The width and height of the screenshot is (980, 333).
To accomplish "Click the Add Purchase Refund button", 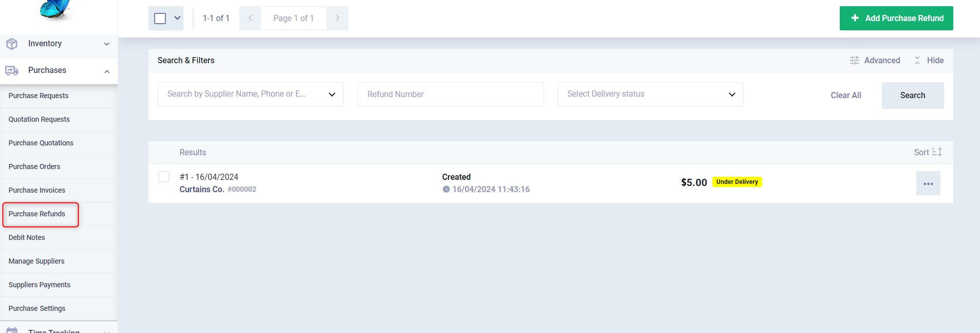I will point(896,18).
